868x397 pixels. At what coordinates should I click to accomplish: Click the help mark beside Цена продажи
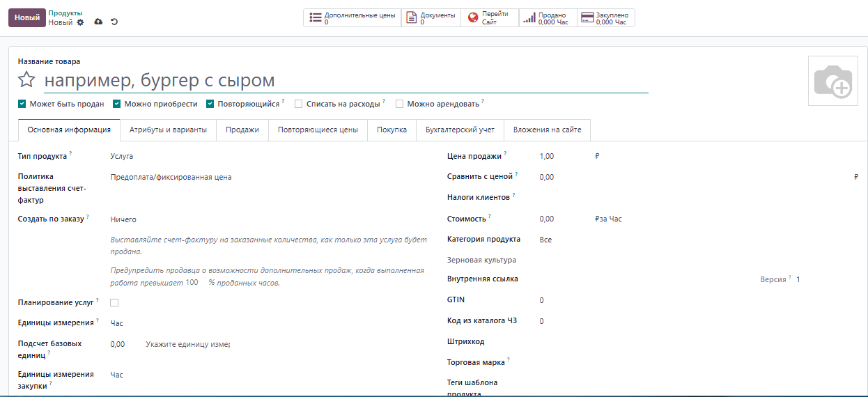pyautogui.click(x=506, y=153)
